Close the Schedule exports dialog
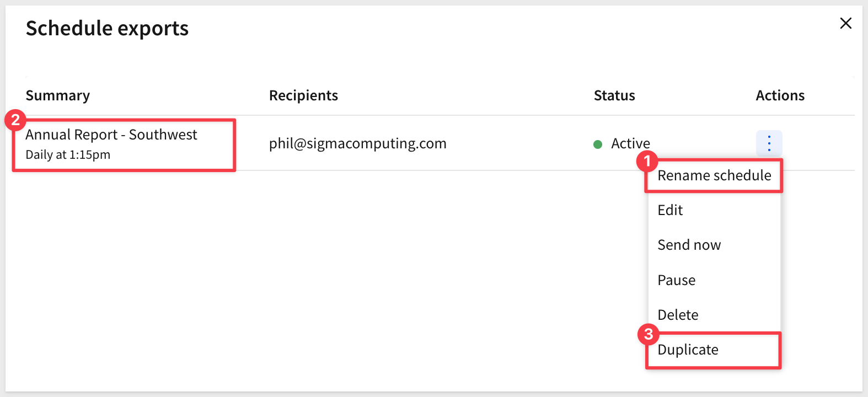Image resolution: width=868 pixels, height=397 pixels. (845, 23)
